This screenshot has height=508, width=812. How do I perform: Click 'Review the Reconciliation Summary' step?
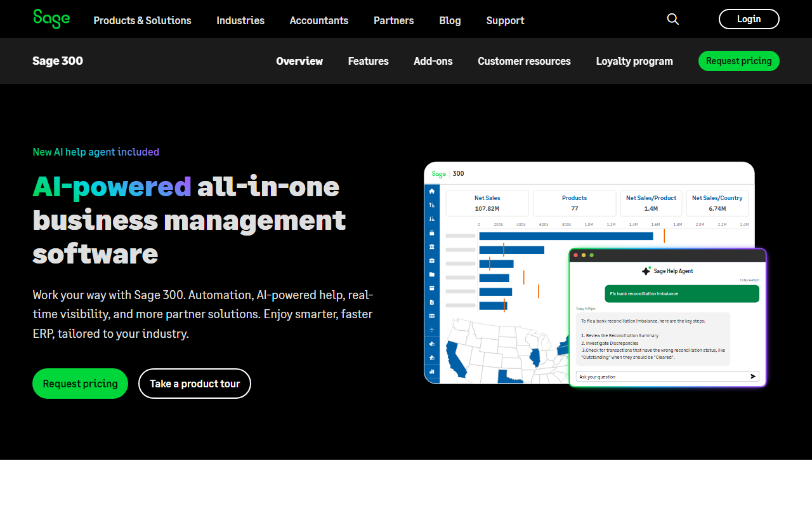click(x=620, y=335)
